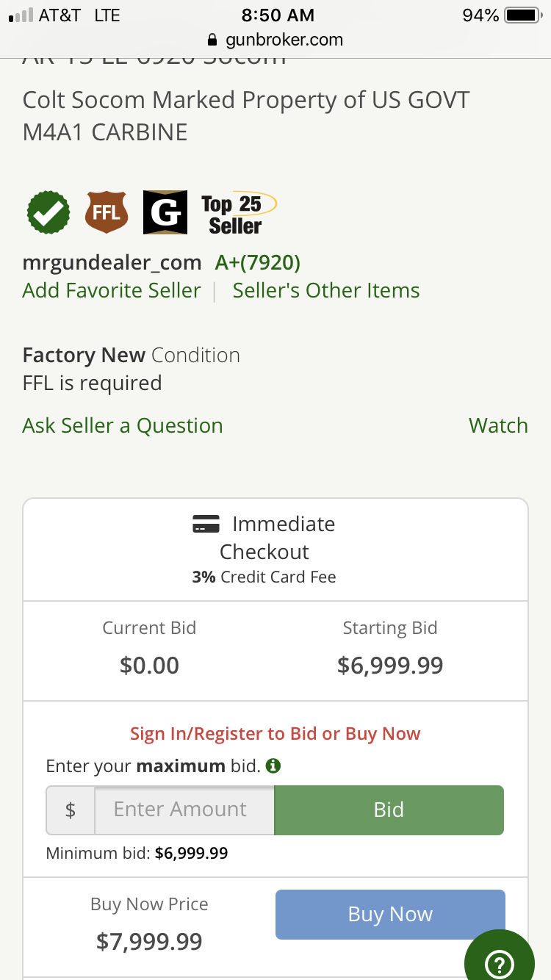Add this listing to Watch list
Screen dimensions: 551x980
498,425
